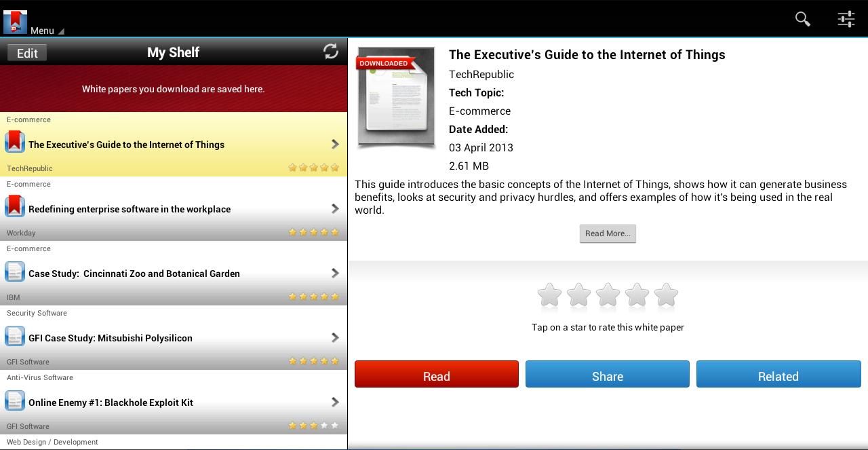Click the "My Shelf" header title

click(x=173, y=52)
